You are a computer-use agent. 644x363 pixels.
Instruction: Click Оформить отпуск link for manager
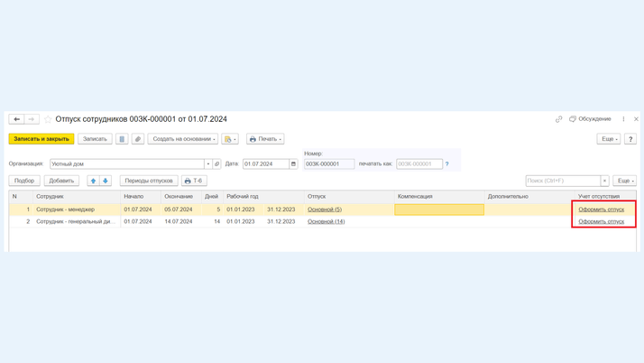[x=601, y=209]
